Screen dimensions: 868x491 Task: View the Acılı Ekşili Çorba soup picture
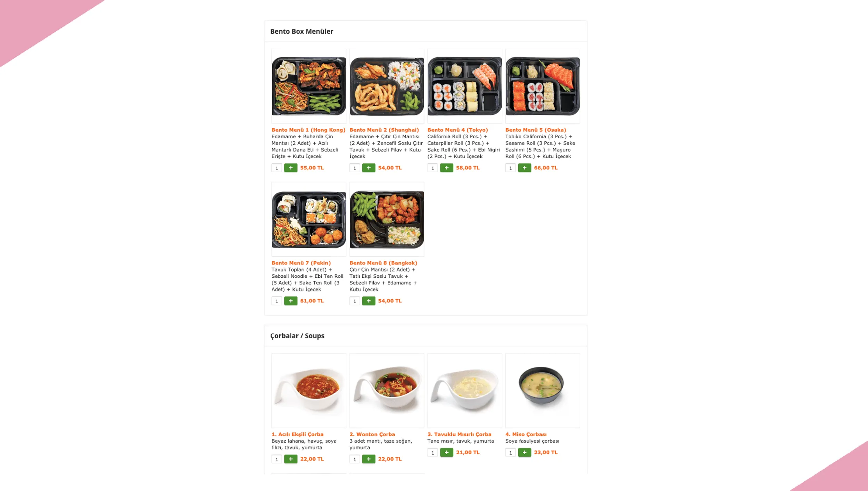(x=308, y=391)
